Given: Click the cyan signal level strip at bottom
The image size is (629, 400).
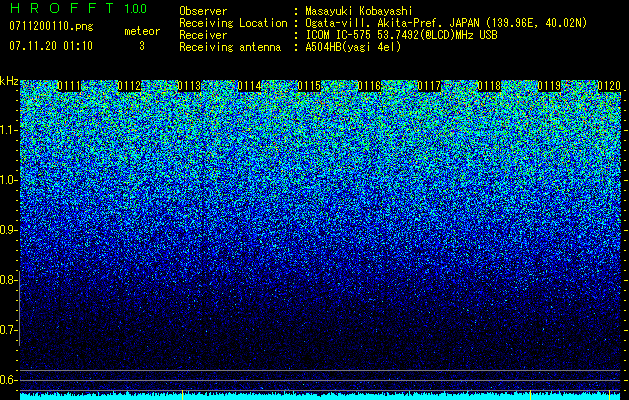Looking at the screenshot, I should coord(321,396).
